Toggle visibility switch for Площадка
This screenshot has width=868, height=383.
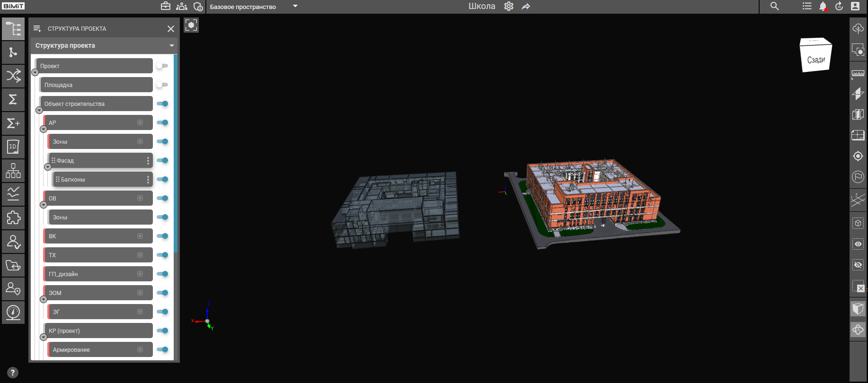162,85
